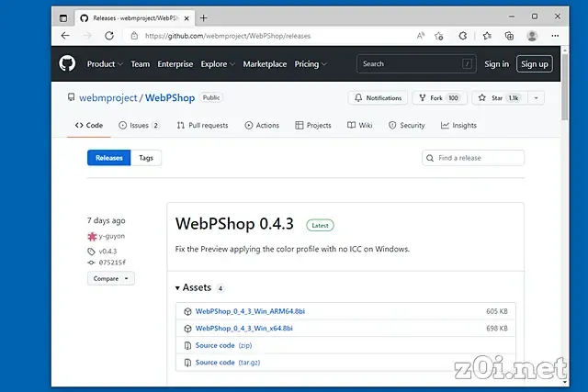Image resolution: width=588 pixels, height=392 pixels.
Task: Expand the Pricing menu
Action: click(311, 64)
